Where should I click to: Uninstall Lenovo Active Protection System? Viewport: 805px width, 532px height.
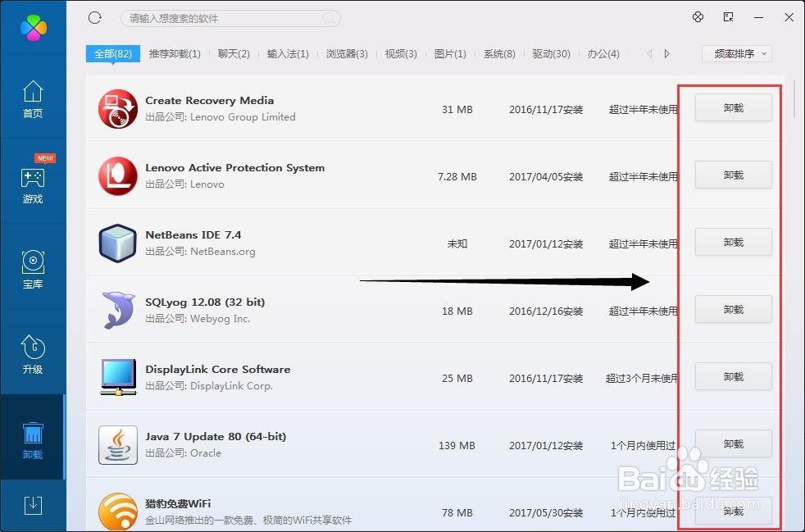click(734, 175)
